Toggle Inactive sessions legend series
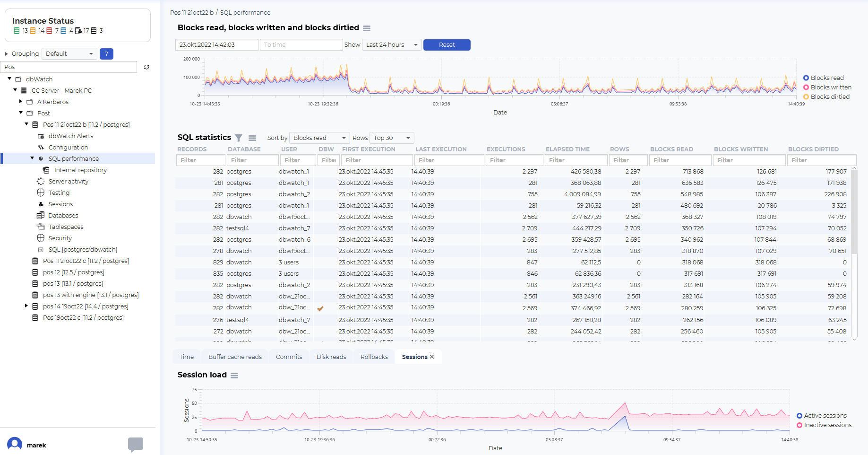 [824, 425]
